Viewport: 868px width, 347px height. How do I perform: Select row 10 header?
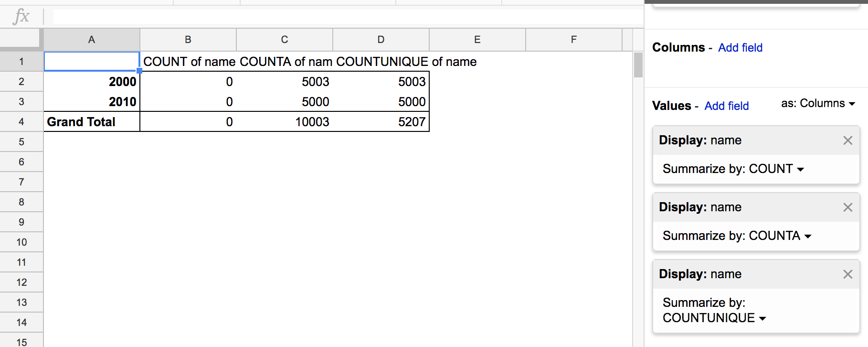(x=21, y=242)
